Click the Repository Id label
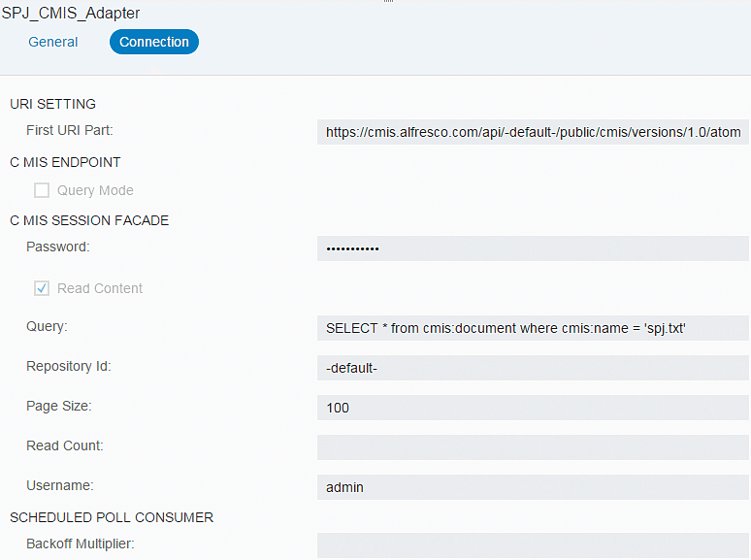The height and width of the screenshot is (560, 751). pos(69,366)
